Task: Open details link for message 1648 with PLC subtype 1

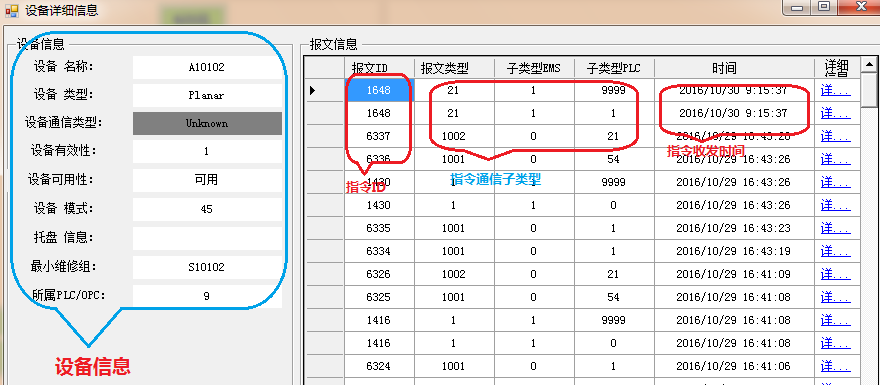Action: pos(835,113)
